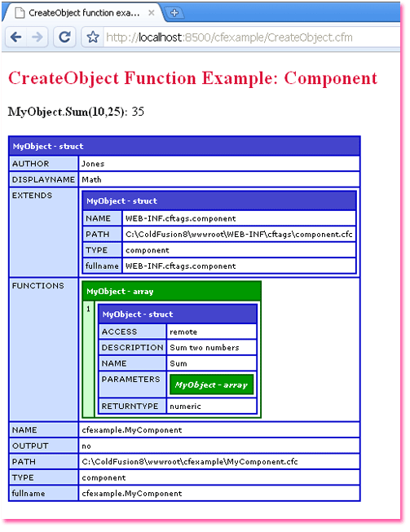
Task: Click the PARAMETERS label cell
Action: click(132, 385)
